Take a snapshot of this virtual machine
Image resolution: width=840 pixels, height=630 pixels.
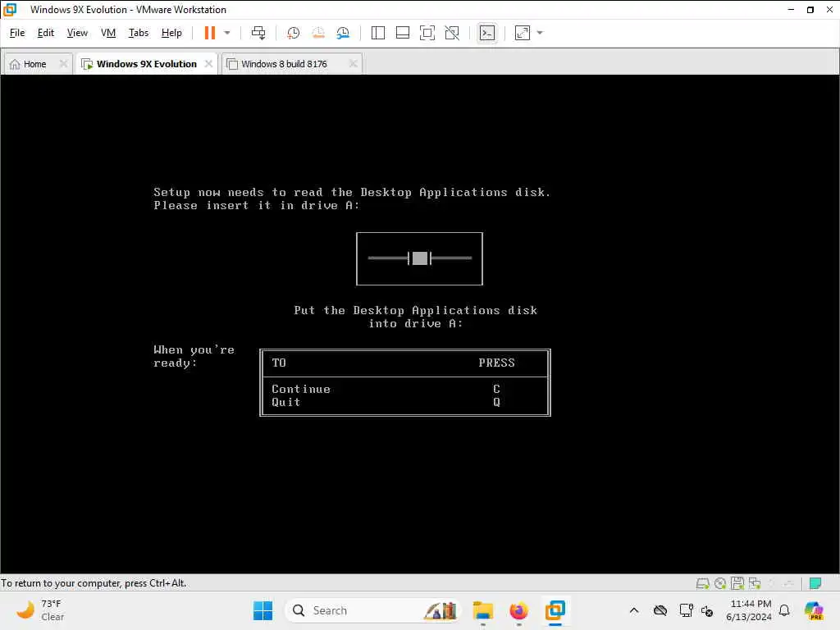coord(293,33)
